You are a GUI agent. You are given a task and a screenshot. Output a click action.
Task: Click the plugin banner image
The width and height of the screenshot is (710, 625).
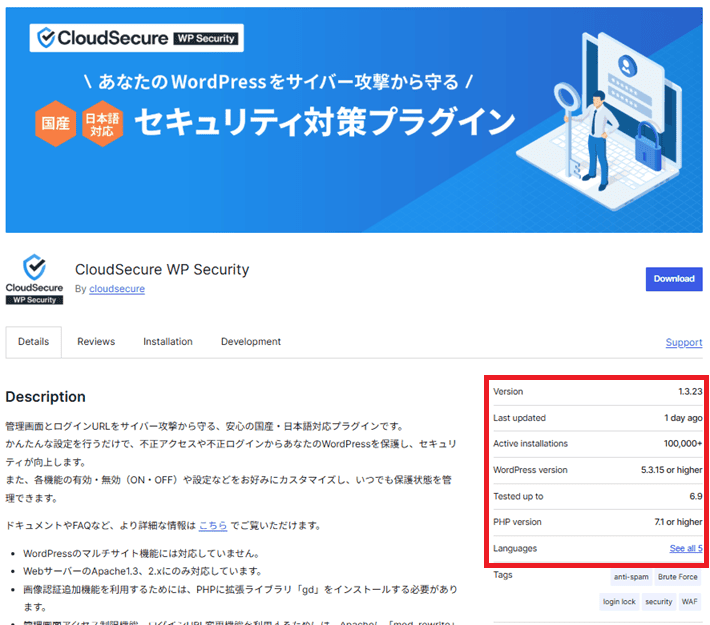click(354, 120)
